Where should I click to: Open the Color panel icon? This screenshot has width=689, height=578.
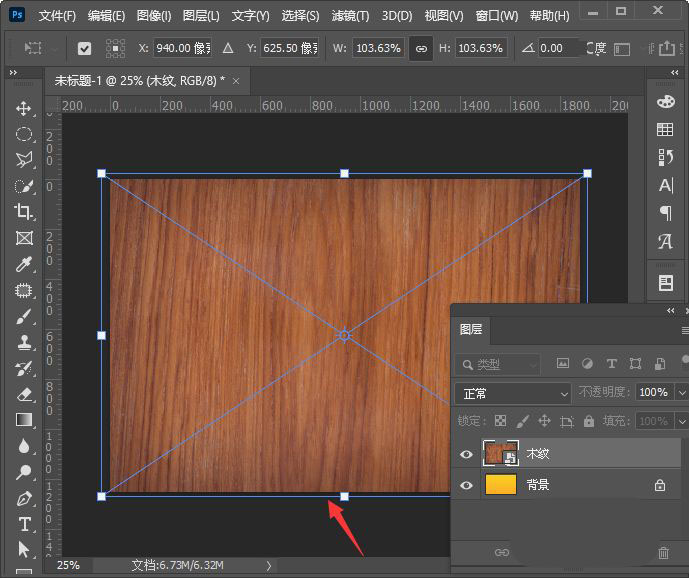[x=665, y=102]
